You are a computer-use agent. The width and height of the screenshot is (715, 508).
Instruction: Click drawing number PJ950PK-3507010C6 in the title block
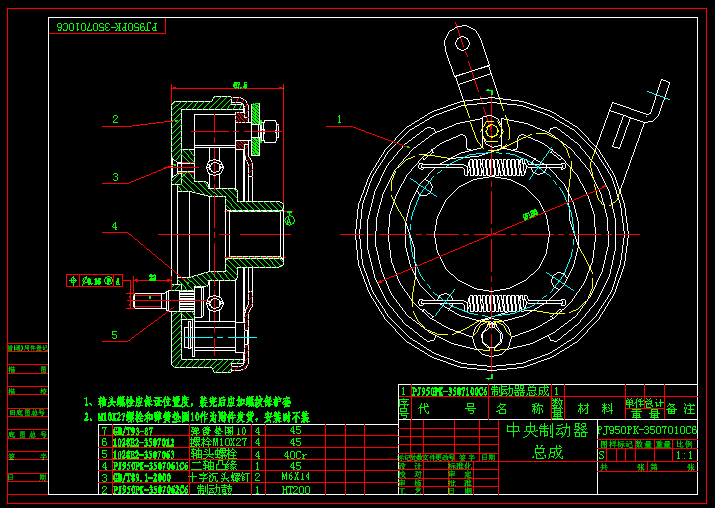tap(647, 430)
